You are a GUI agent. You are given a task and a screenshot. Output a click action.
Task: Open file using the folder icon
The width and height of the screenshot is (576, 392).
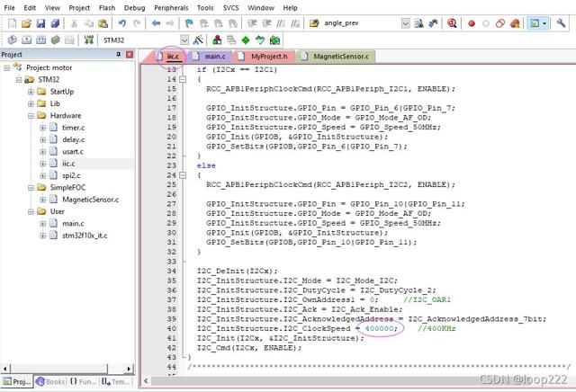coord(26,23)
